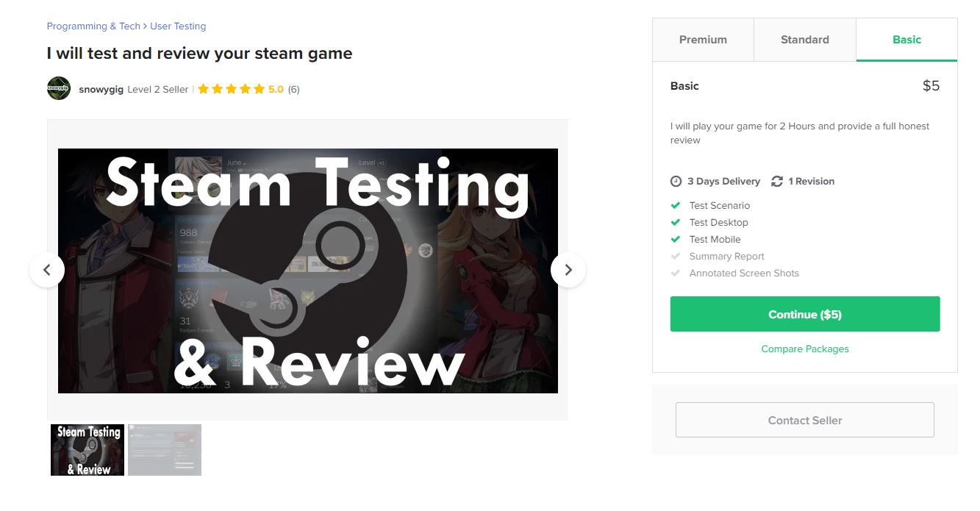Click the green checkmark beside Test Scenario
The image size is (980, 511).
pos(676,205)
